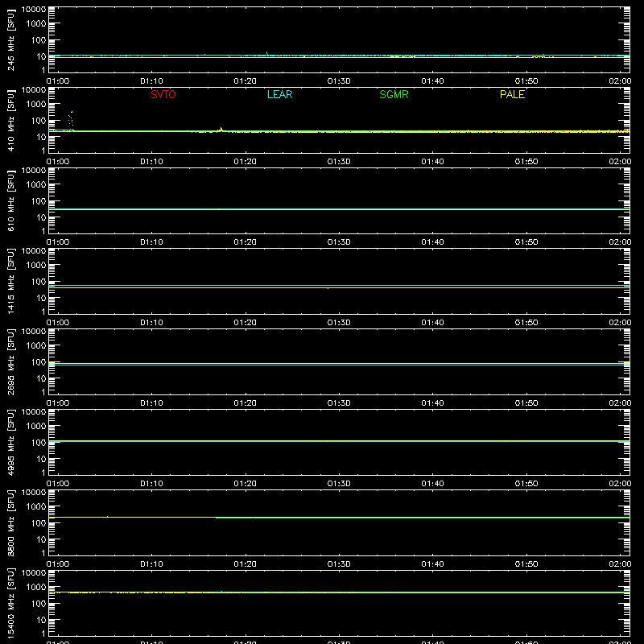Click the cyan LEAR station label
Viewport: 644px width, 644px height.
(x=279, y=94)
